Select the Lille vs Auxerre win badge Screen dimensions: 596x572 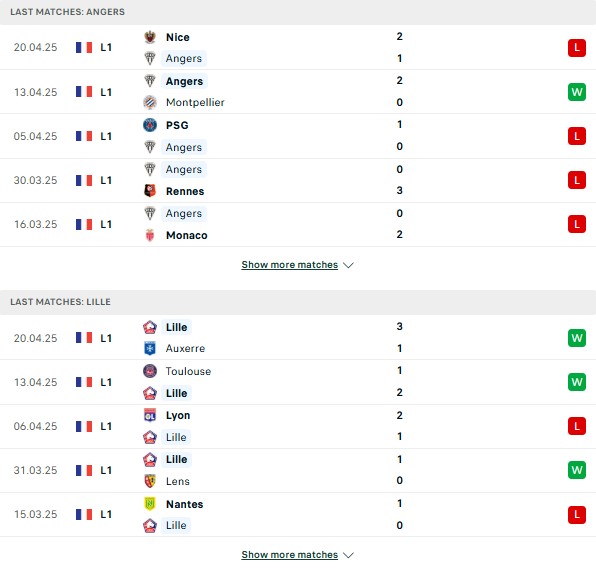pyautogui.click(x=577, y=338)
